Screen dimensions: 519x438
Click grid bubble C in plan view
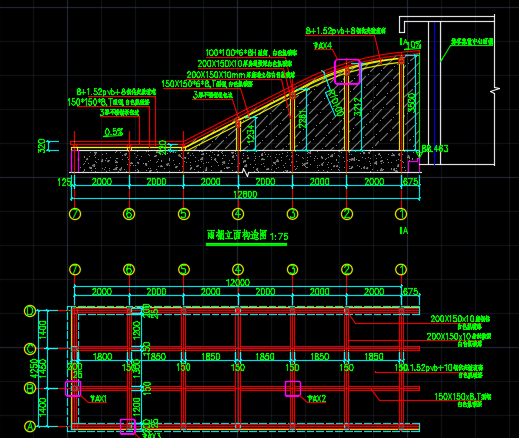30,349
